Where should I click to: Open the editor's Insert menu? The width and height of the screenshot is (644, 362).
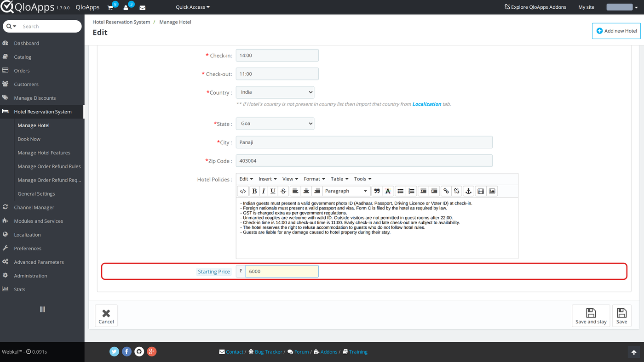coord(268,179)
